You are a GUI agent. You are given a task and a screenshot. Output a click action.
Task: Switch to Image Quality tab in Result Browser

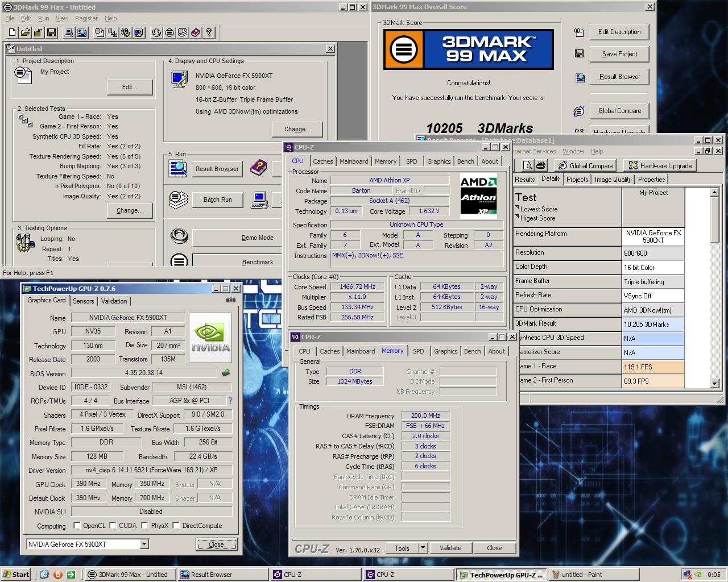tap(613, 180)
